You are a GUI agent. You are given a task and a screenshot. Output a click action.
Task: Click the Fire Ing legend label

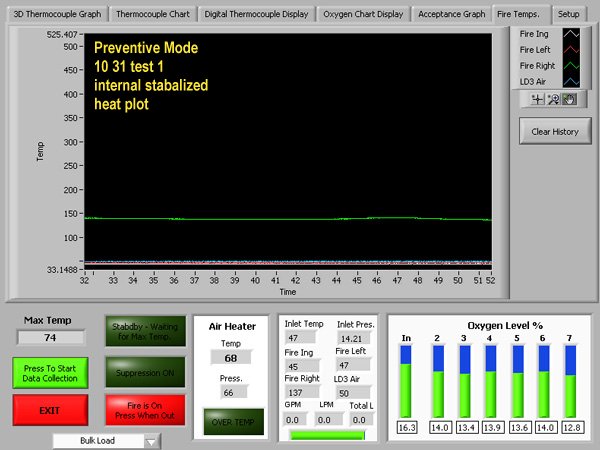pos(534,34)
